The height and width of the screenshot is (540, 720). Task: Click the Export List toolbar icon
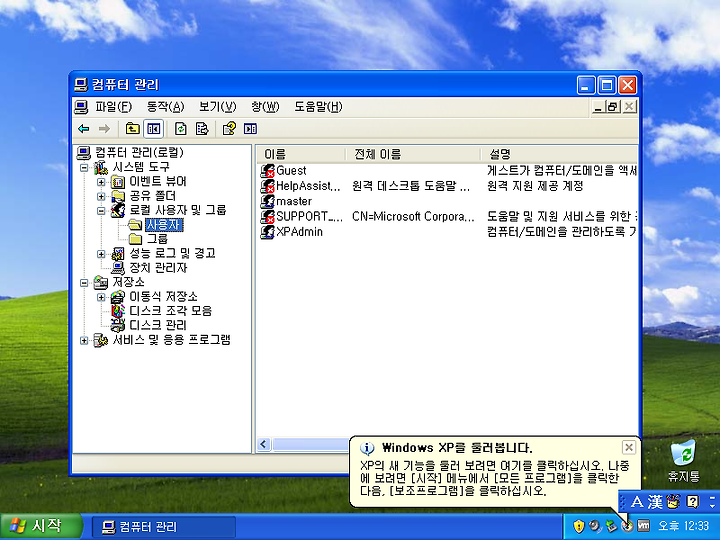[x=202, y=129]
